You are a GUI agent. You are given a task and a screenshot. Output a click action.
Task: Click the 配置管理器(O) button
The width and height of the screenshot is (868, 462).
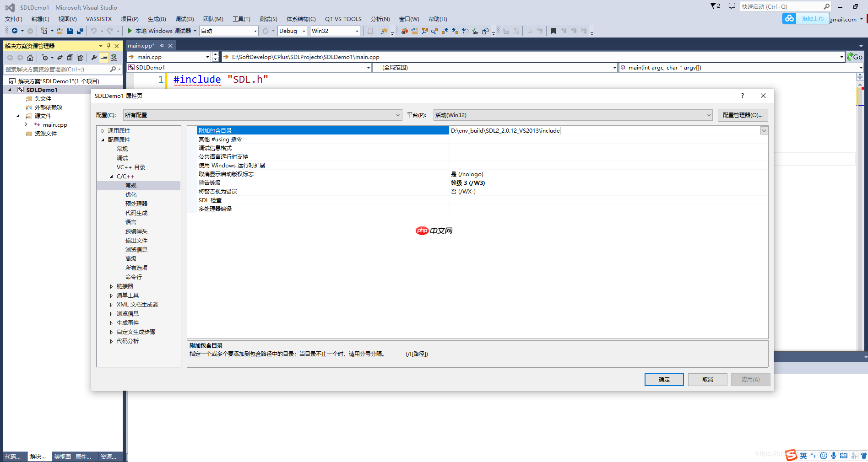click(743, 115)
